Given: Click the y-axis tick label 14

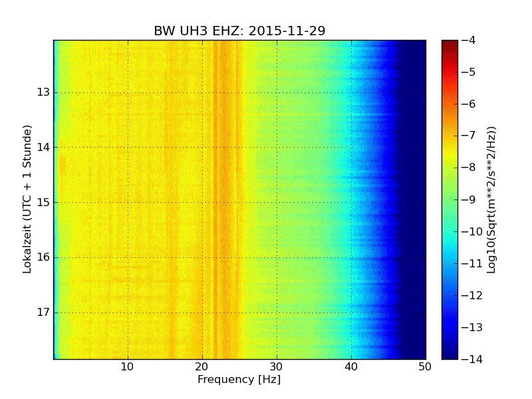Looking at the screenshot, I should 43,147.
